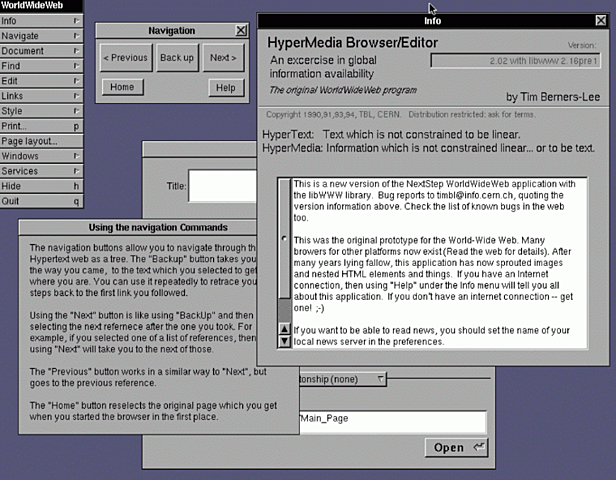Click the 'HyperText:' definition line

[x=391, y=135]
